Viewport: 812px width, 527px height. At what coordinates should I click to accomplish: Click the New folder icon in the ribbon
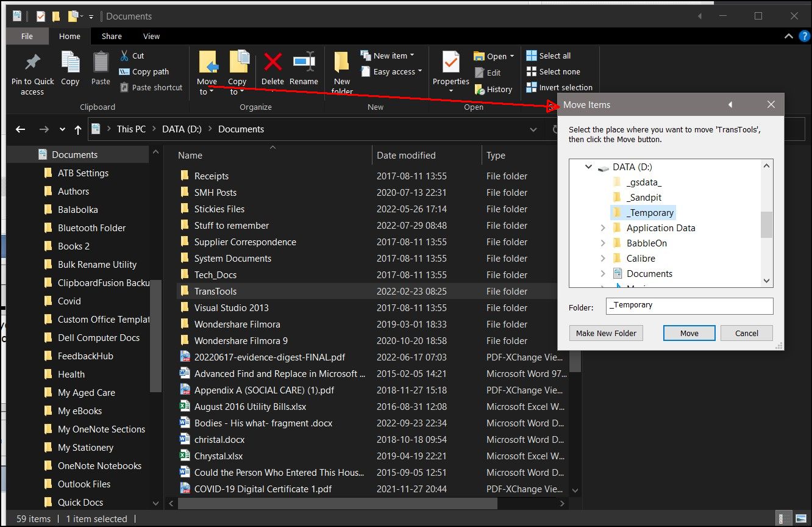342,63
